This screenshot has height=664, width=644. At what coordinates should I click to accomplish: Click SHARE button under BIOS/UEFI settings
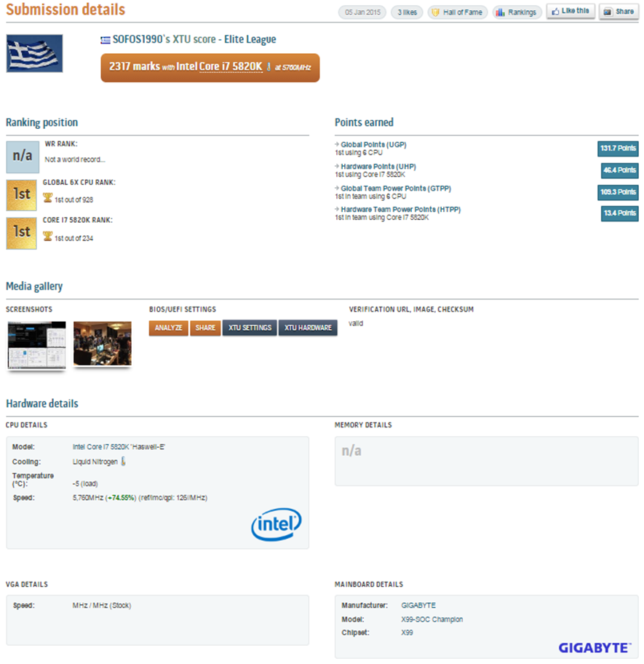click(x=205, y=328)
